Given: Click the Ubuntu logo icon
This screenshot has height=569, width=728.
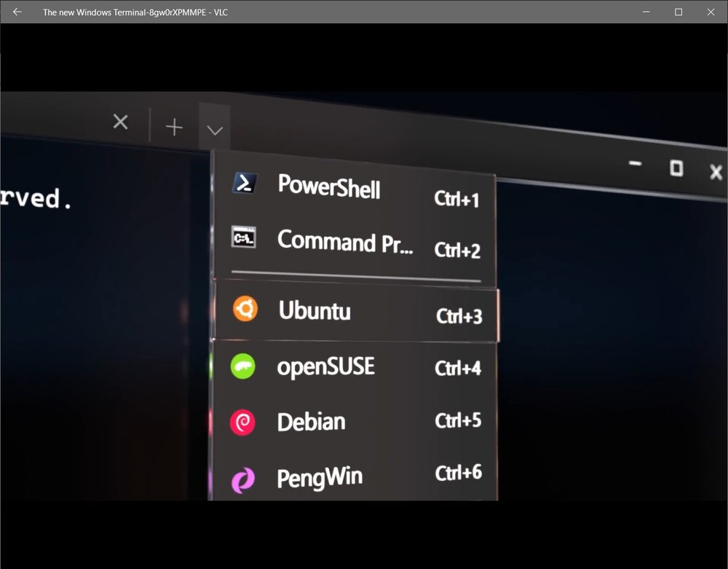Looking at the screenshot, I should (244, 309).
